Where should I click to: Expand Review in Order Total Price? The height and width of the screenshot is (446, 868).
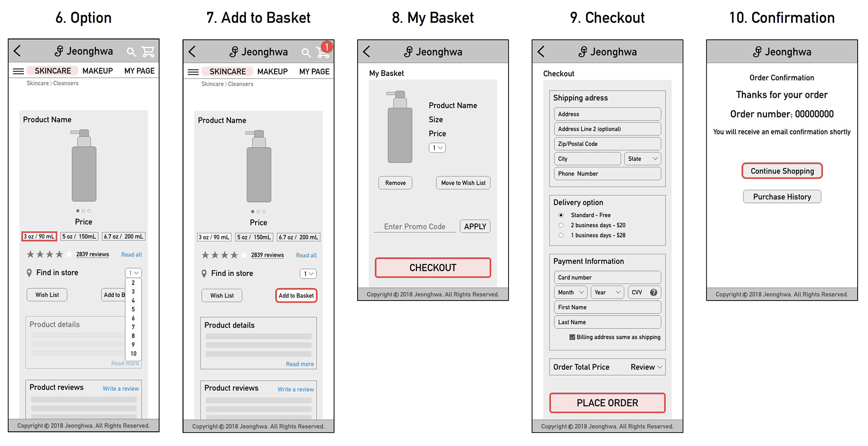(646, 367)
